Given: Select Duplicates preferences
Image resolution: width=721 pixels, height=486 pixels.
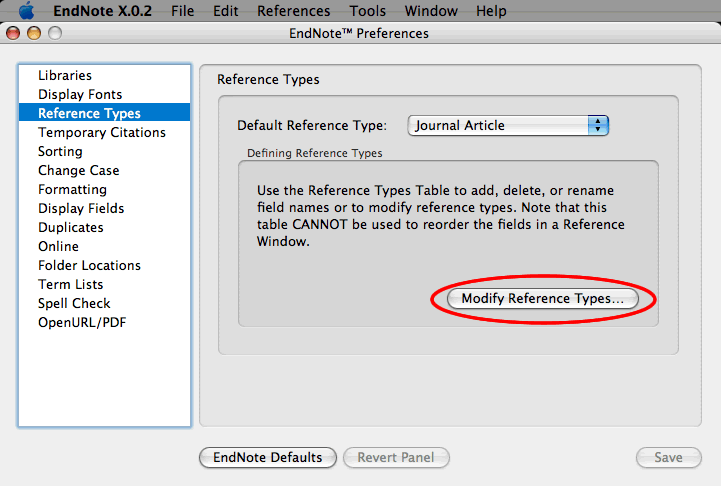Looking at the screenshot, I should point(104,228).
